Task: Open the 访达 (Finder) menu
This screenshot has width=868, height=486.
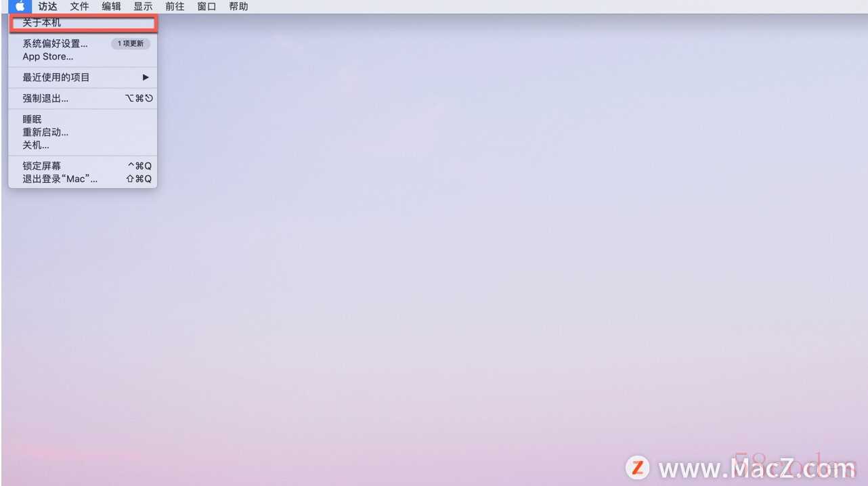Action: (x=47, y=7)
